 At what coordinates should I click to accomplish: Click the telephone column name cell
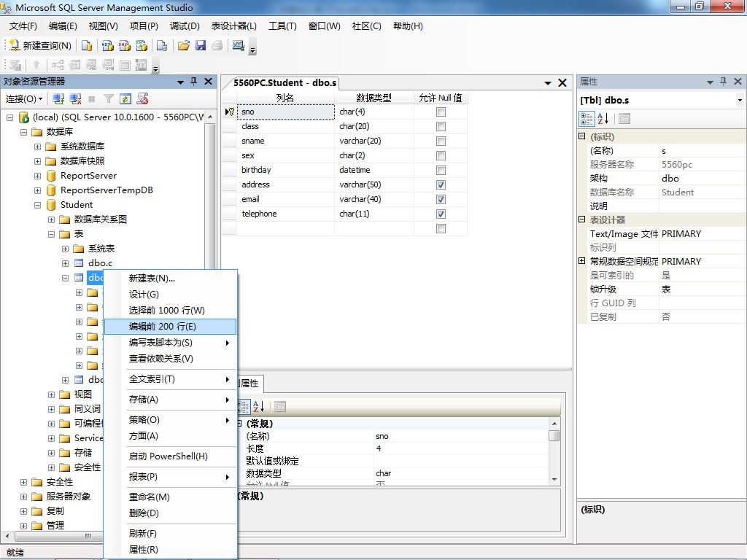pos(285,214)
